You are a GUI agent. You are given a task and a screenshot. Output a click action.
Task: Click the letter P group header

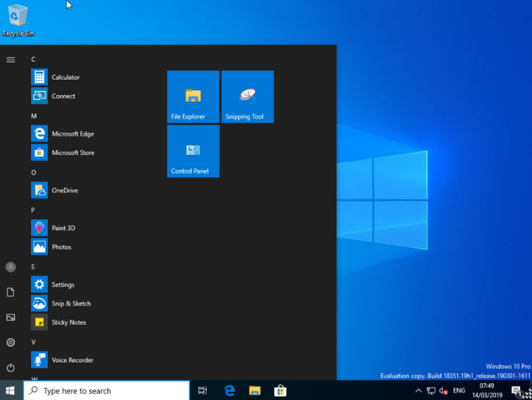click(33, 210)
